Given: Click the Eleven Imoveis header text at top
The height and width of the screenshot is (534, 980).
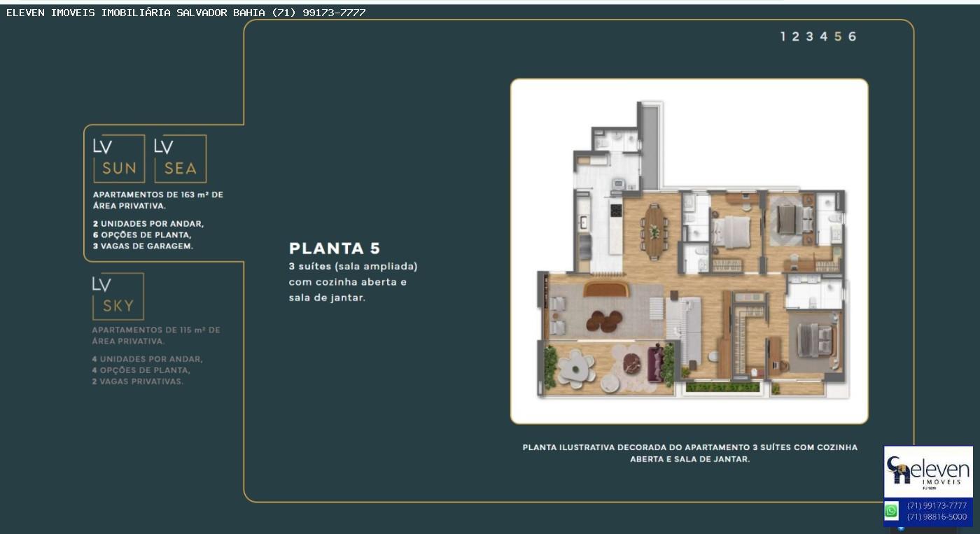Looking at the screenshot, I should 185,13.
